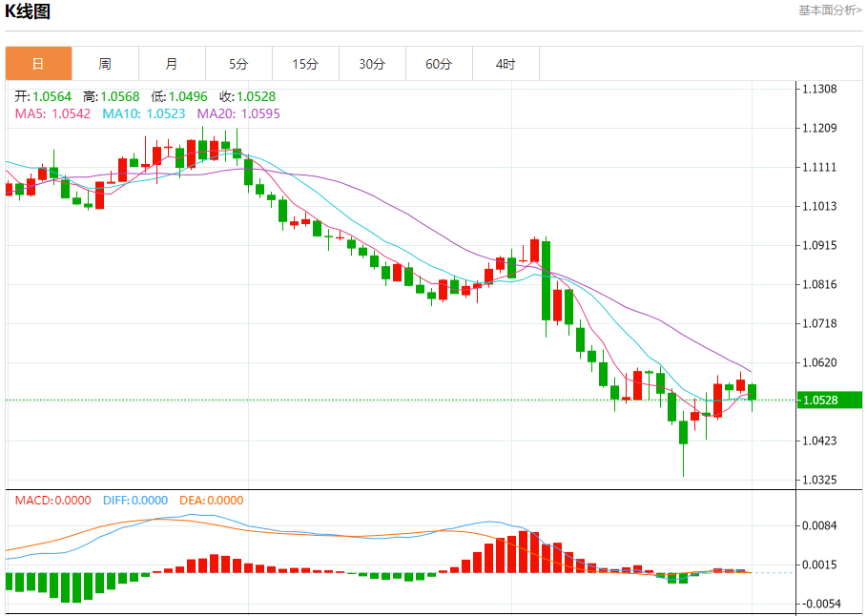
Task: Click the MA10 indicator label
Action: 144,113
